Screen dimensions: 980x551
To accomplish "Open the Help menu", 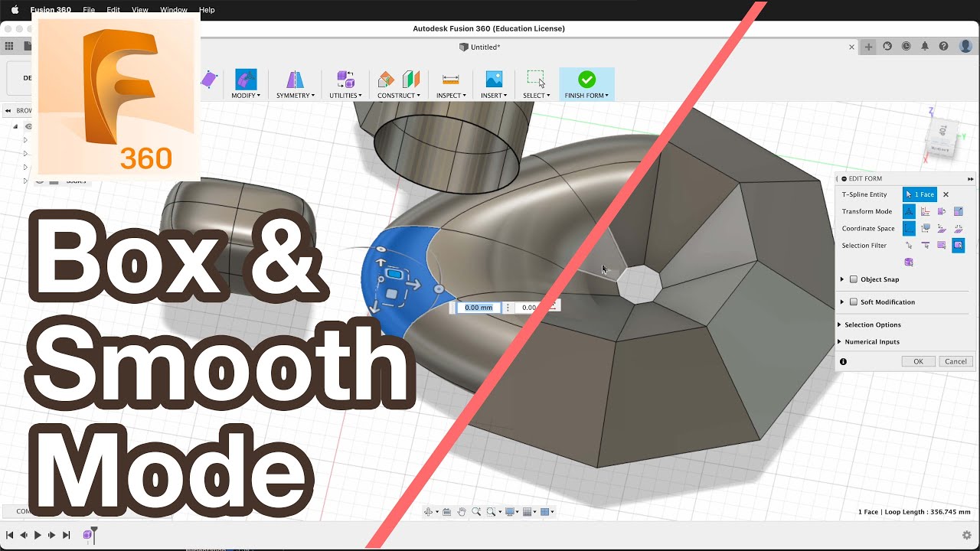I will (x=207, y=10).
